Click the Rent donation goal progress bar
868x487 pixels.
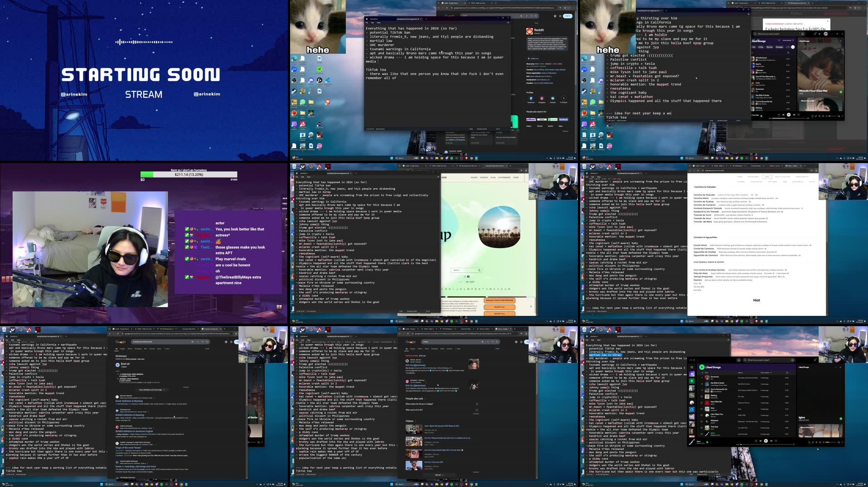tap(189, 174)
